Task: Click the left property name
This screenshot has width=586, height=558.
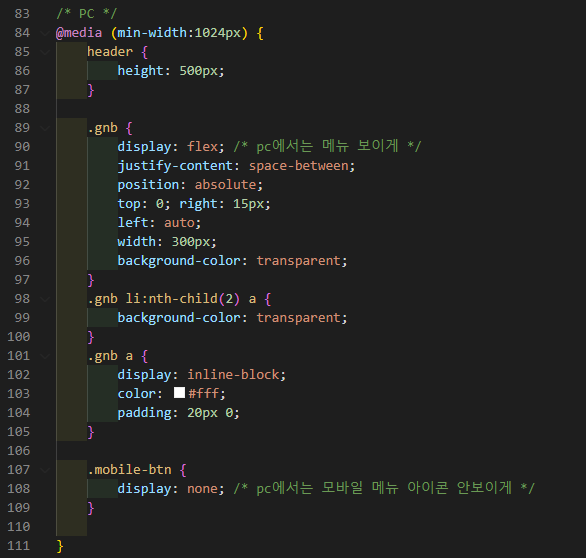Action: 133,223
